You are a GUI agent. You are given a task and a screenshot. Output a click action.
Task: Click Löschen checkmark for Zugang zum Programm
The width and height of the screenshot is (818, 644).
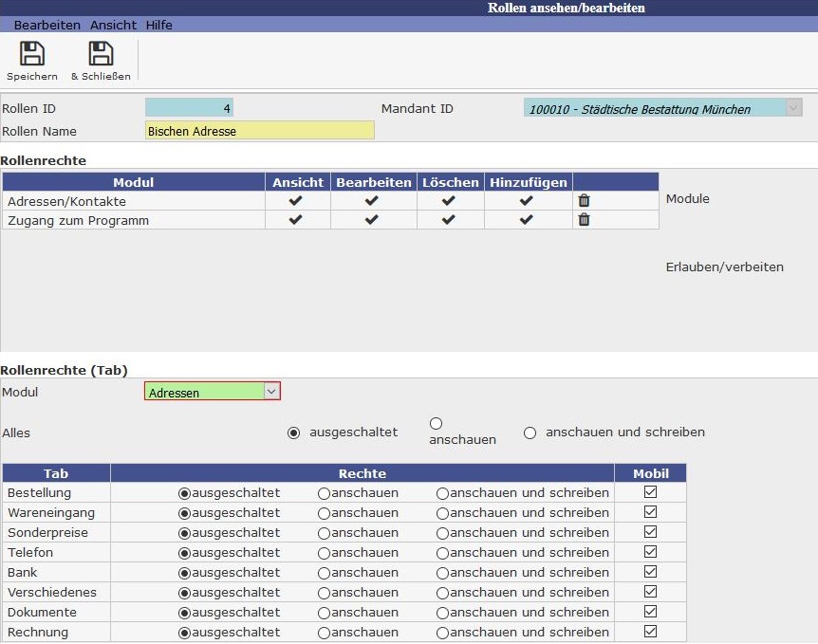(x=449, y=220)
